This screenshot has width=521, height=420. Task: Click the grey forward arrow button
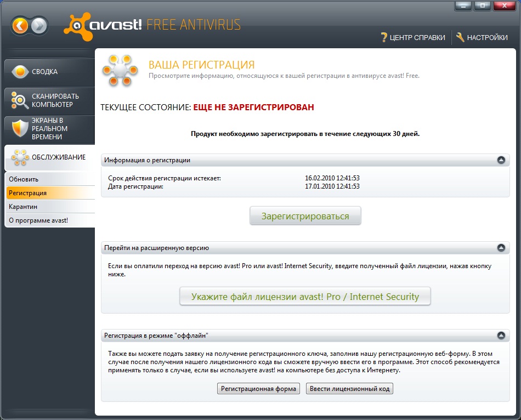pyautogui.click(x=39, y=26)
